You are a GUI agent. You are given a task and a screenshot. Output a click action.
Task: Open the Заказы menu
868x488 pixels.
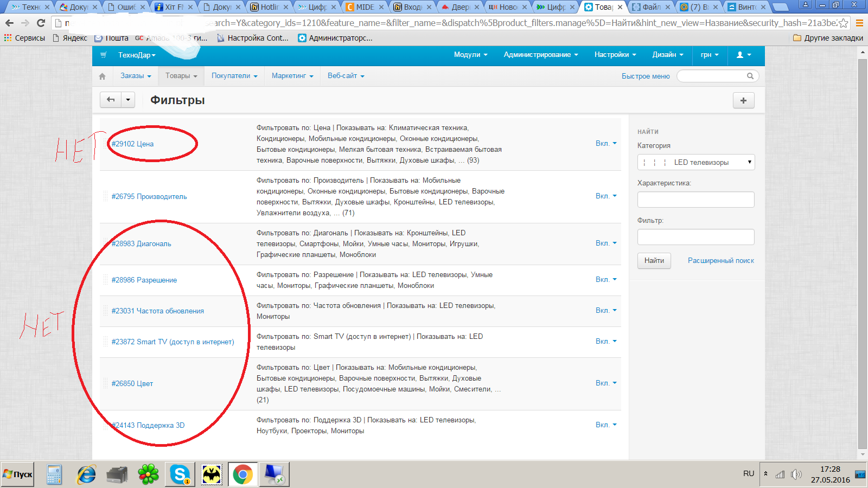136,76
